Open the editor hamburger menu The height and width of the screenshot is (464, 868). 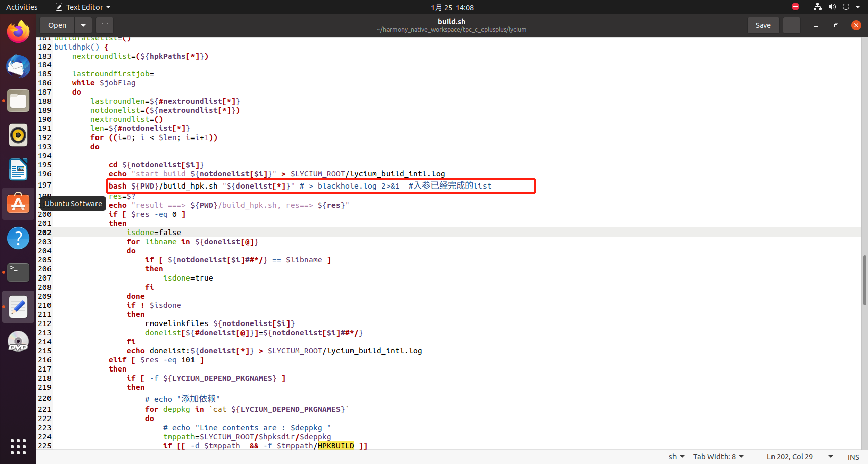point(792,25)
